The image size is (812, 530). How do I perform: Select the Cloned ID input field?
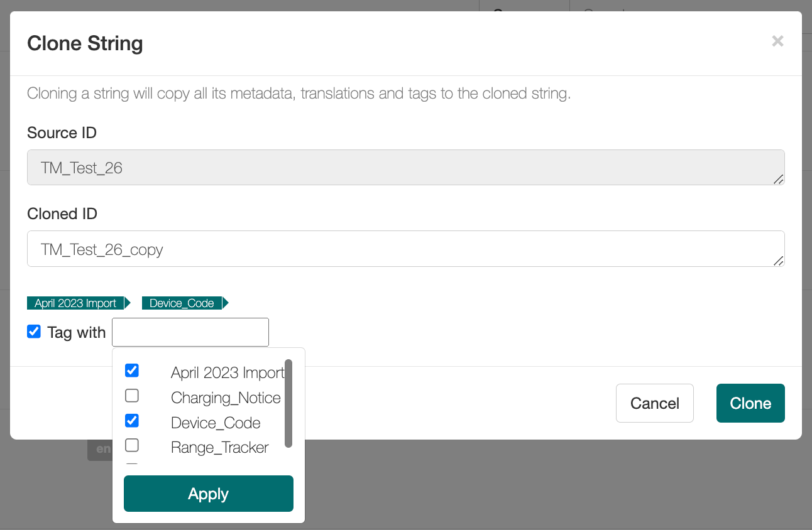click(405, 249)
